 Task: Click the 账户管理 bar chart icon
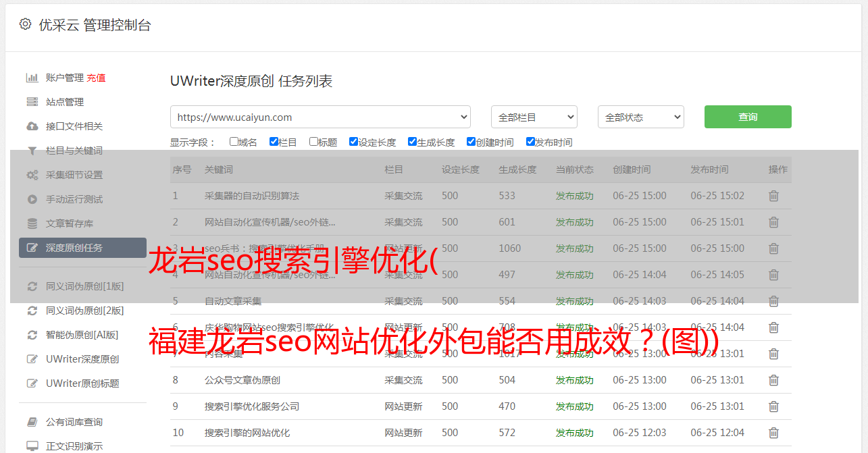32,78
